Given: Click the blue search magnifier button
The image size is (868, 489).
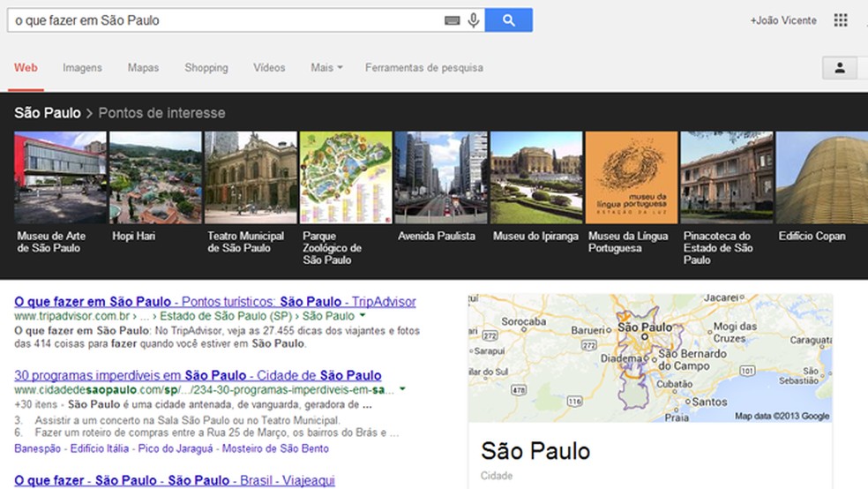Looking at the screenshot, I should click(x=509, y=20).
